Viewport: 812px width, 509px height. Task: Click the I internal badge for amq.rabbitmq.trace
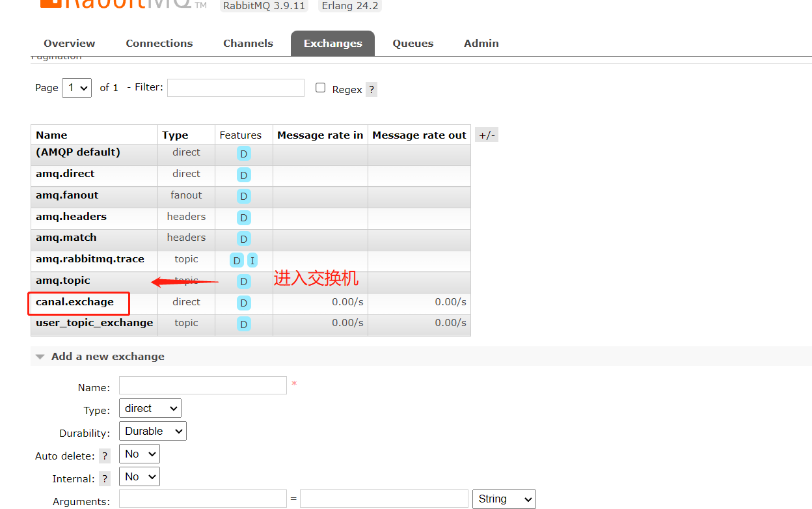click(x=252, y=260)
